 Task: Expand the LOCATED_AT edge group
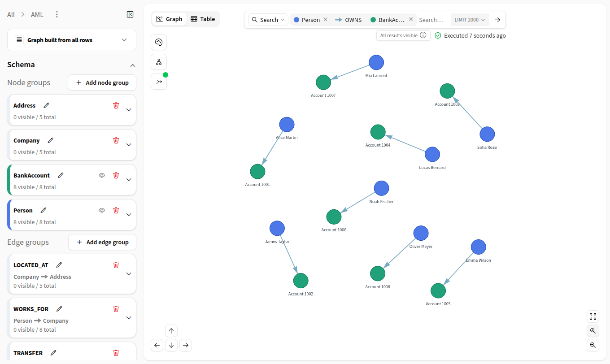click(x=129, y=274)
